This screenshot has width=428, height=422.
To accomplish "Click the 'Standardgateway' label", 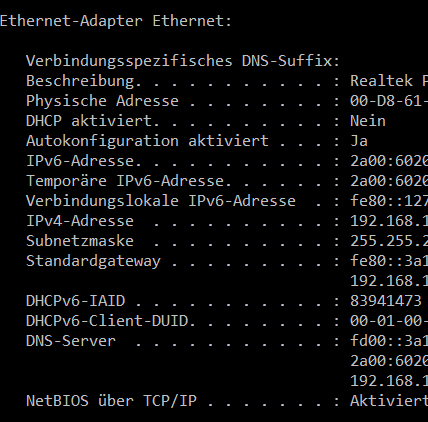I will (93, 261).
